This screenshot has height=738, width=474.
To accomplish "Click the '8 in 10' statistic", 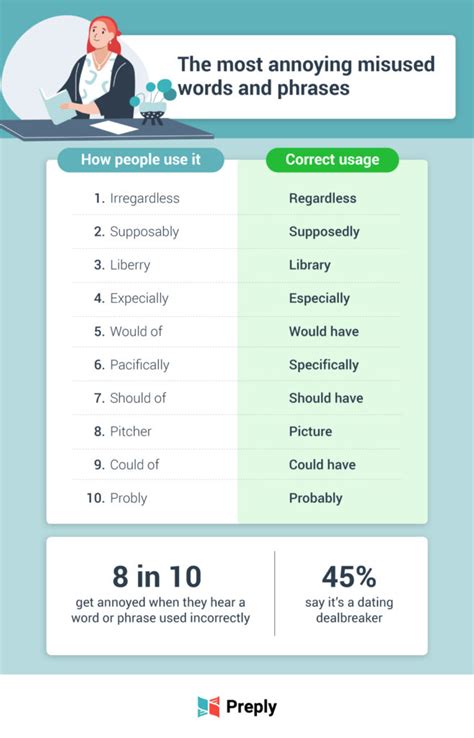I will pos(157,577).
